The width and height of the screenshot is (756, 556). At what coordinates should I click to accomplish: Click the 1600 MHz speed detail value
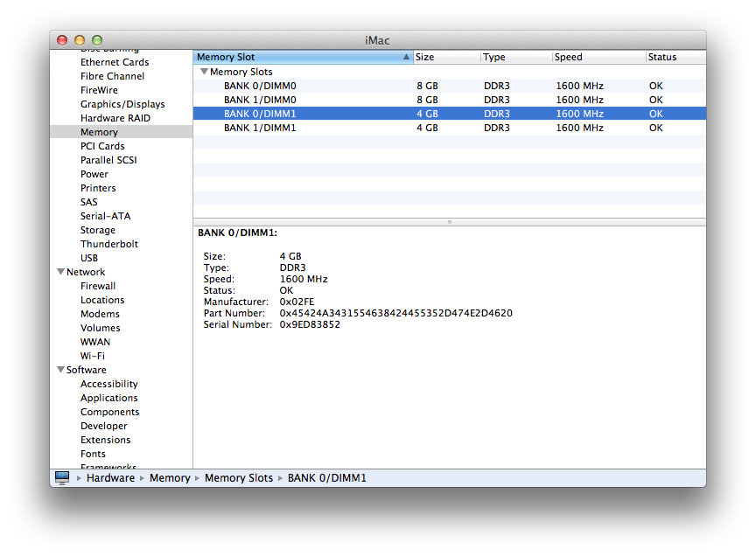tap(304, 279)
